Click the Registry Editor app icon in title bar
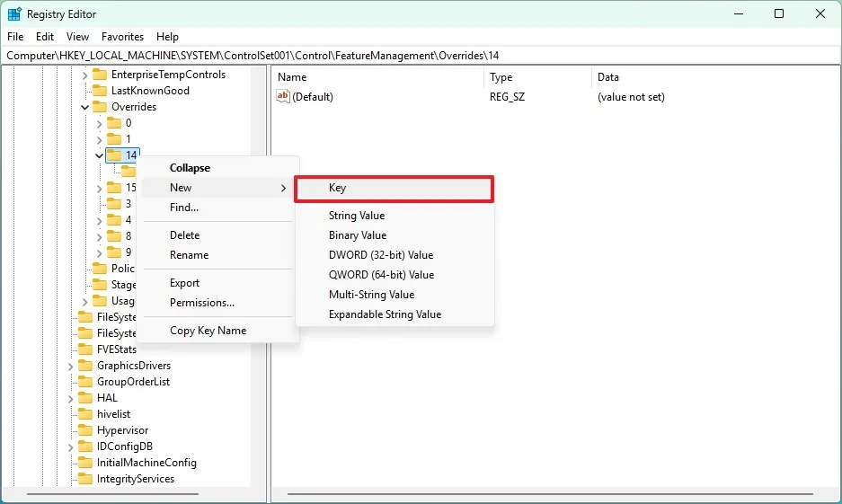 [x=14, y=13]
